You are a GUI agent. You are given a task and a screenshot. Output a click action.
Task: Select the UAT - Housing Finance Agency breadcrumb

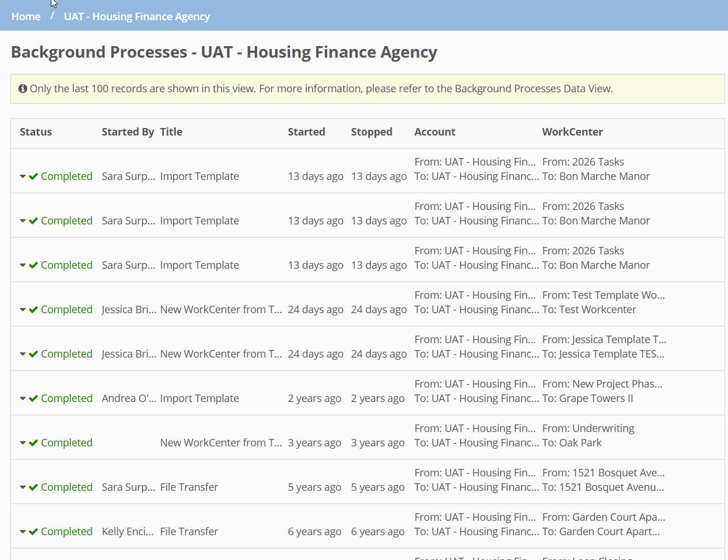137,16
